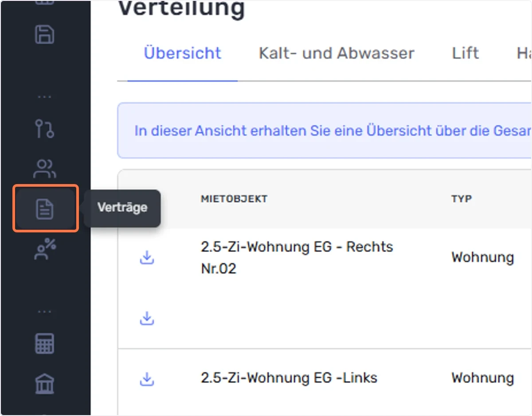Select text 2.5-Zi-Wohnung EG -Links
The height and width of the screenshot is (416, 532).
click(x=289, y=378)
